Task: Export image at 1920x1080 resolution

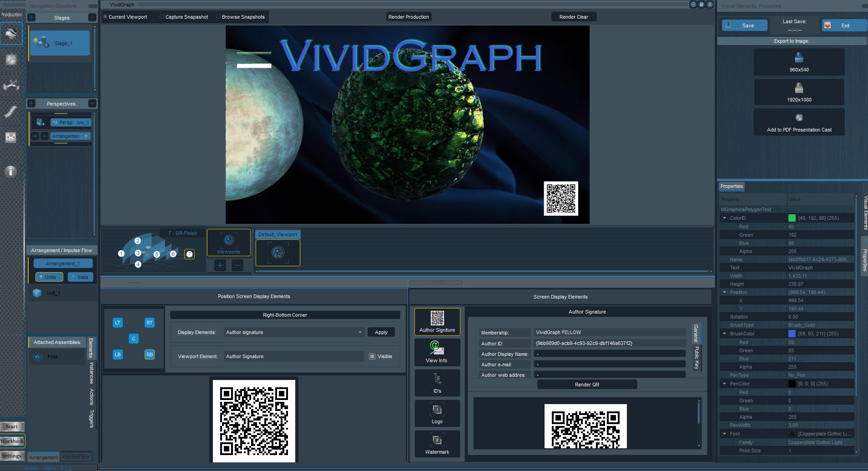Action: [x=799, y=91]
